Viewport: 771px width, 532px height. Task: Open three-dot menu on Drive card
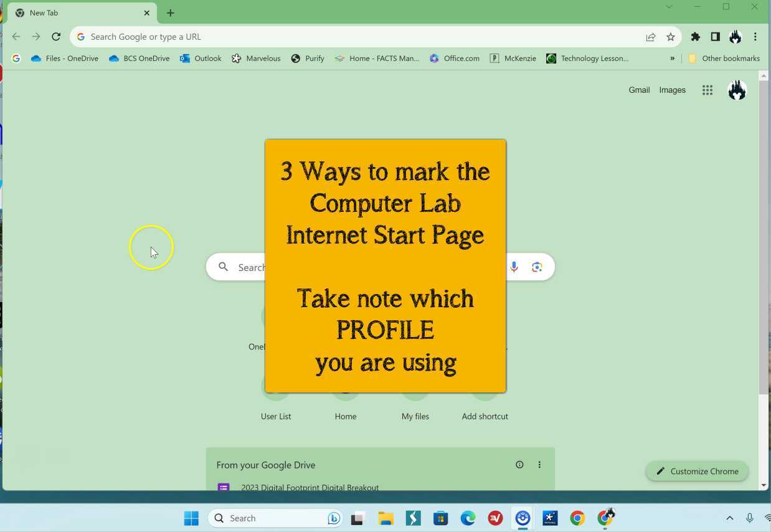(x=539, y=464)
